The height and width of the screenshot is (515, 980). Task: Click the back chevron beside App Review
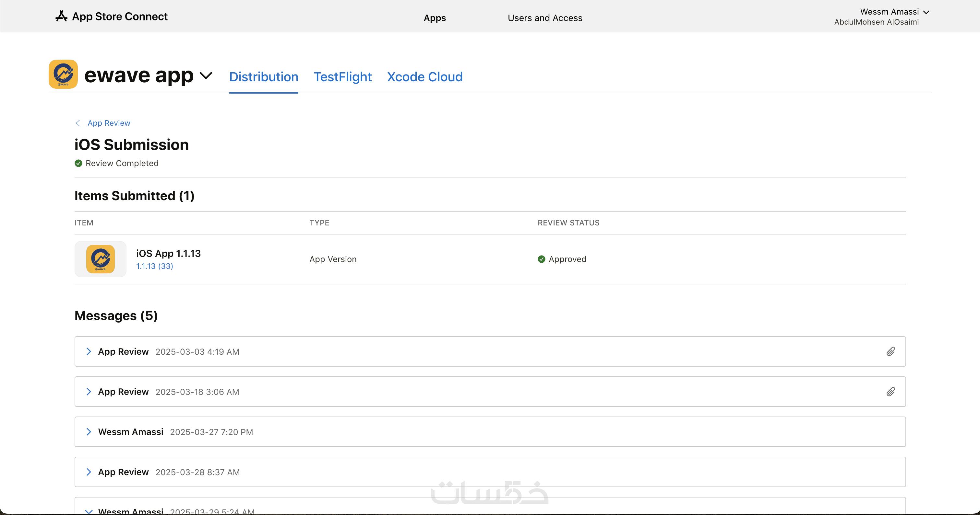[x=78, y=123]
